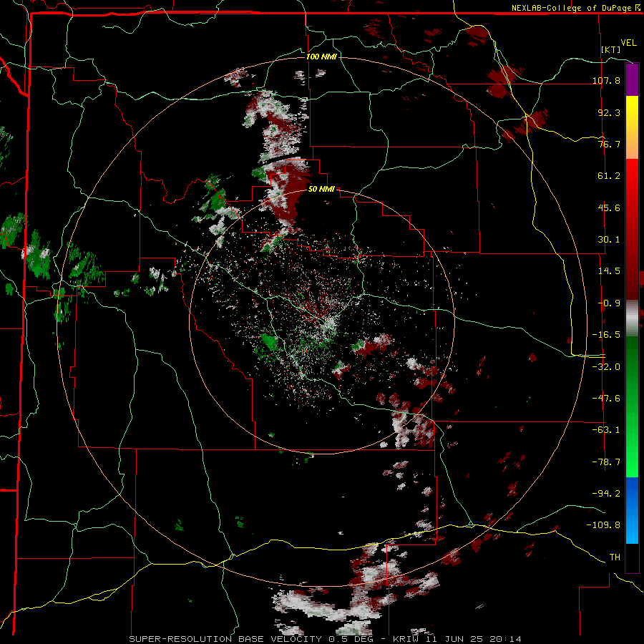Click the VEL legend title
Viewport: 644px width, 644px height.
coord(628,43)
